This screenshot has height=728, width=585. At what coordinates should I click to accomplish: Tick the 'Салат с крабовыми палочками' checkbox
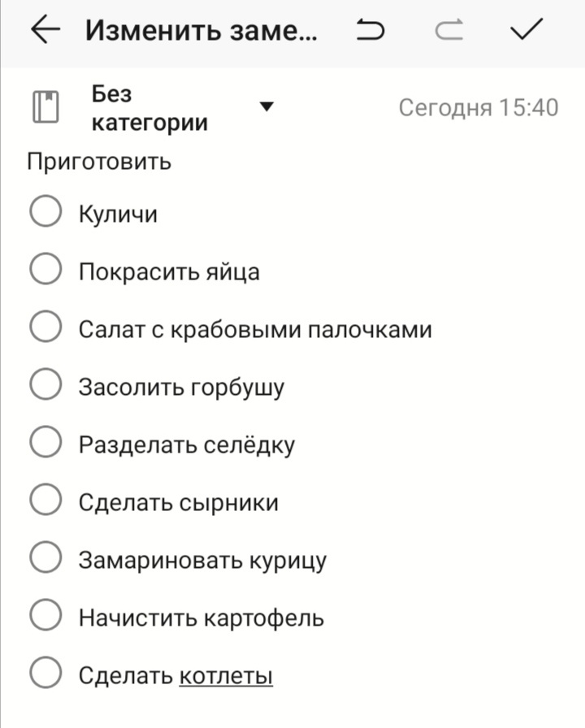point(45,328)
